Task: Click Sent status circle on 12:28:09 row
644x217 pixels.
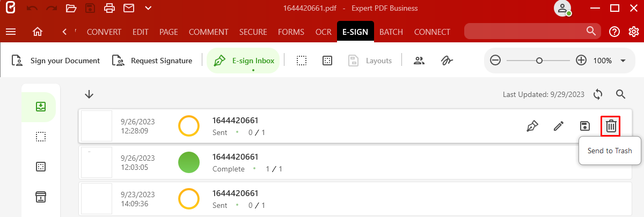Action: 189,126
